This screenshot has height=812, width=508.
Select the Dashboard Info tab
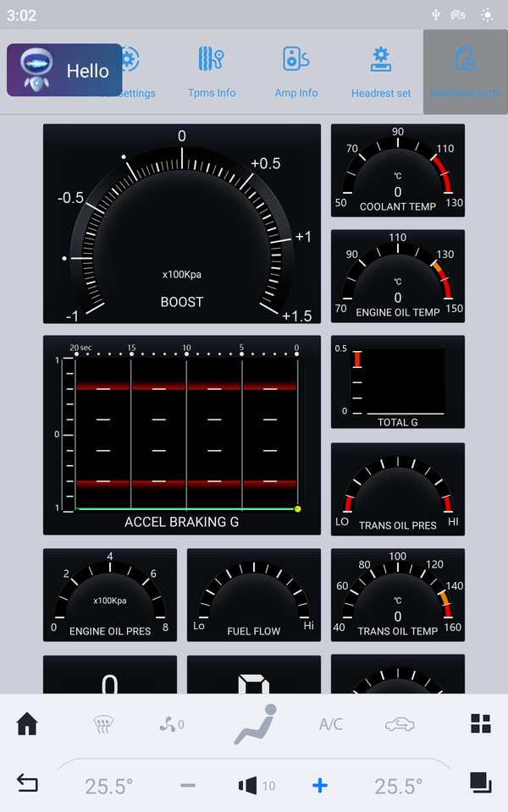click(466, 72)
